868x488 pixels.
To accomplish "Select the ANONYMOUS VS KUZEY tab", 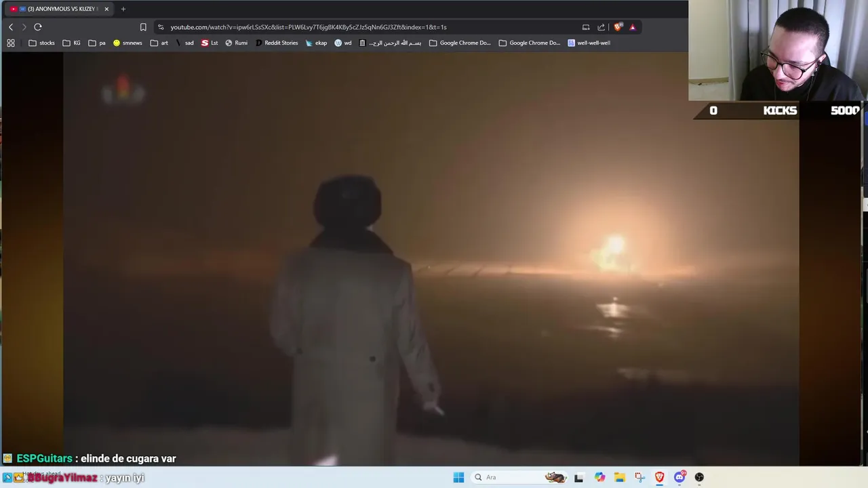I will click(58, 9).
